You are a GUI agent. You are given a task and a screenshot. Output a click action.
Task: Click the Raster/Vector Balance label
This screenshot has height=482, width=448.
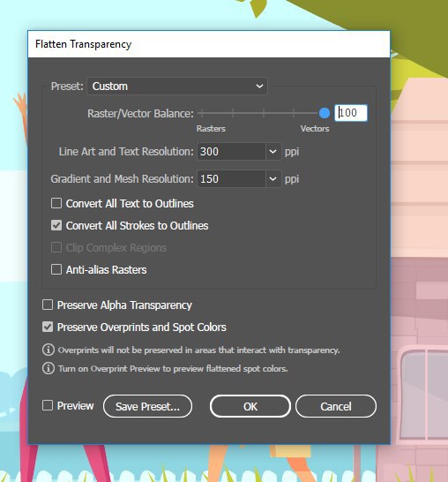click(140, 114)
